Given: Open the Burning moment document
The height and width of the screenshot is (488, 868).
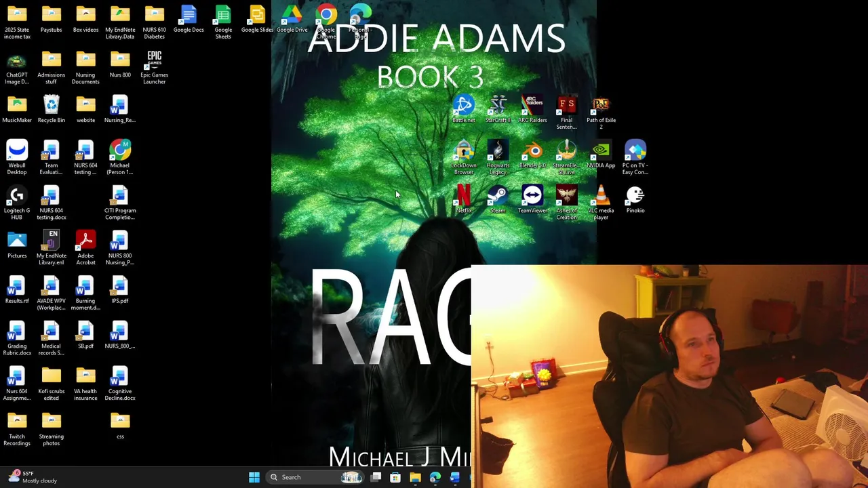Looking at the screenshot, I should [85, 293].
